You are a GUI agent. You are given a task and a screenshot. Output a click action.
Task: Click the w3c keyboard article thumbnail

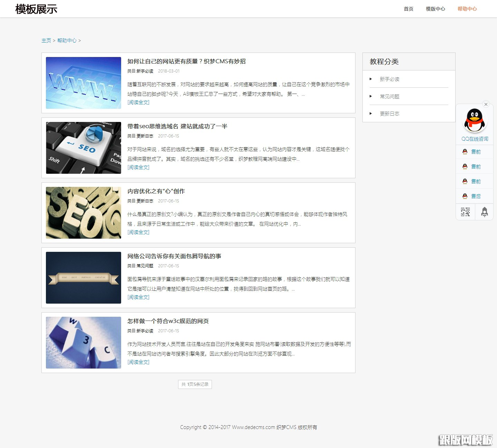(x=83, y=343)
